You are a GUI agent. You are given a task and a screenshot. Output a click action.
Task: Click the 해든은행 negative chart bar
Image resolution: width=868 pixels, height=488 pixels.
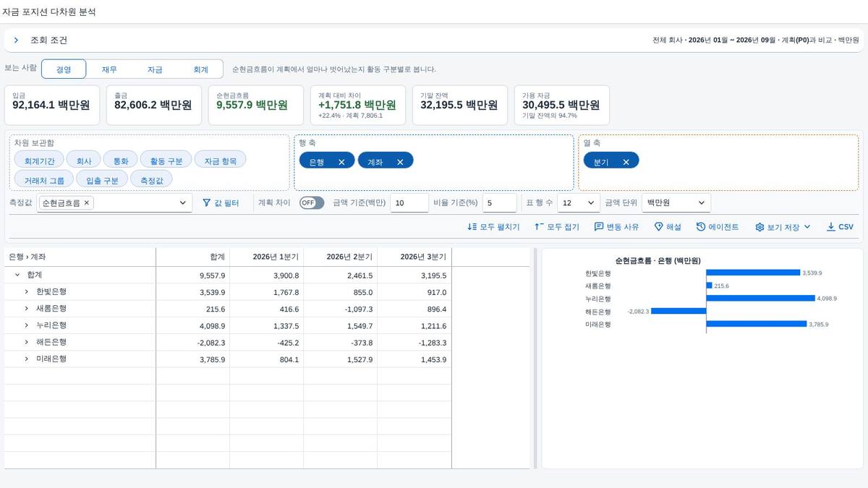[x=678, y=311]
